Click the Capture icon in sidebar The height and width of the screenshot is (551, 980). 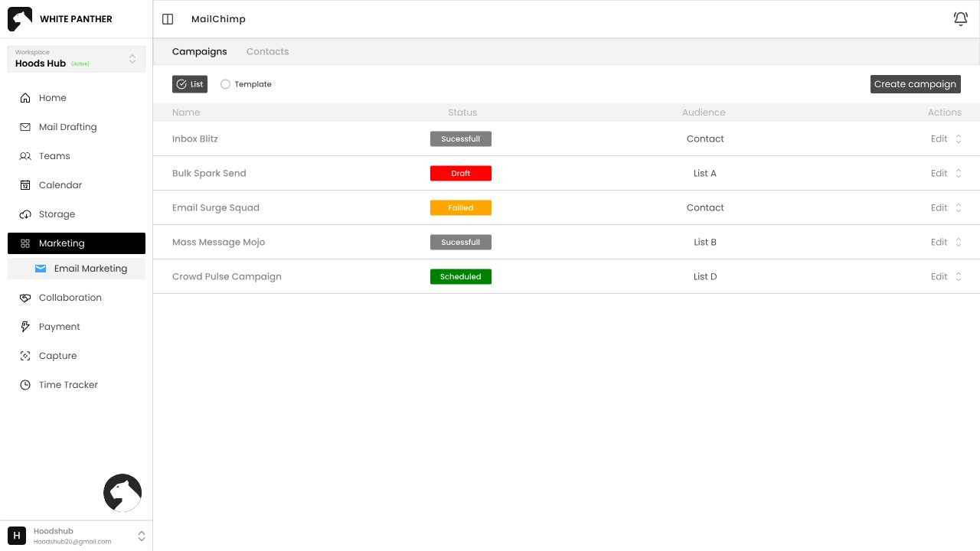(25, 356)
